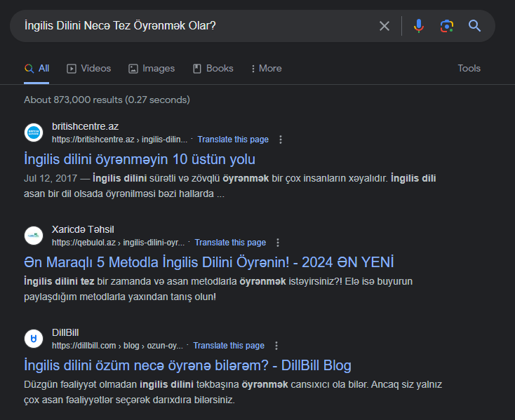The width and height of the screenshot is (515, 420).
Task: Click the britishcentre.az site favicon
Action: [34, 133]
